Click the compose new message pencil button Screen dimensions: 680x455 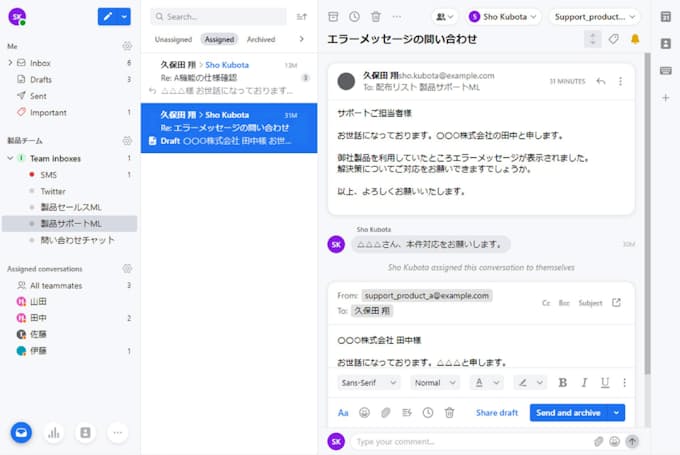pyautogui.click(x=108, y=17)
